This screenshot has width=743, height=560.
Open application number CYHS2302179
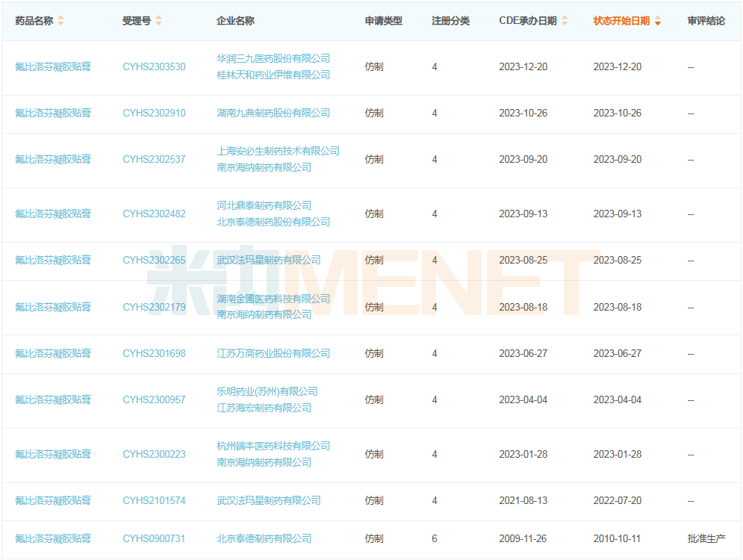(154, 308)
